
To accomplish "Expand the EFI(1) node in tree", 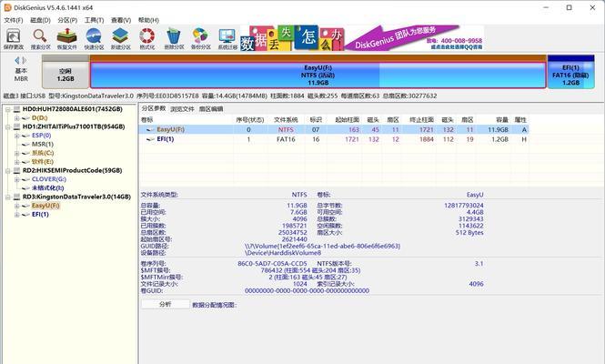I will tap(16, 215).
